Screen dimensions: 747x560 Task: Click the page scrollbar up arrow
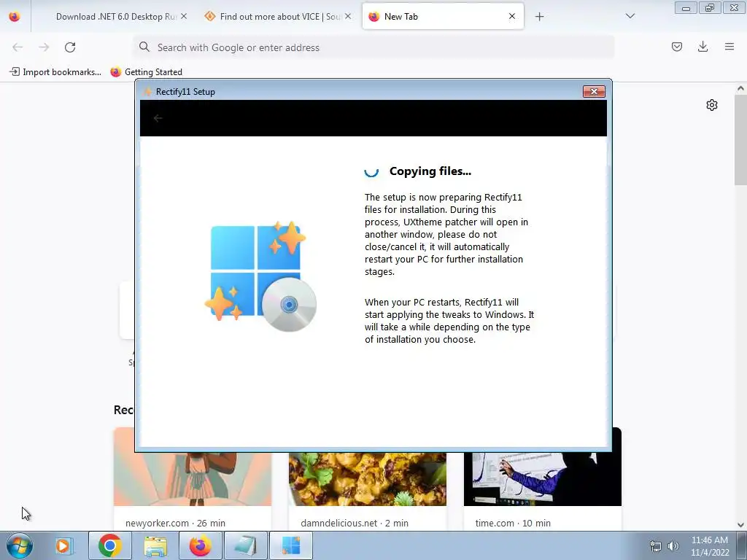tap(740, 88)
